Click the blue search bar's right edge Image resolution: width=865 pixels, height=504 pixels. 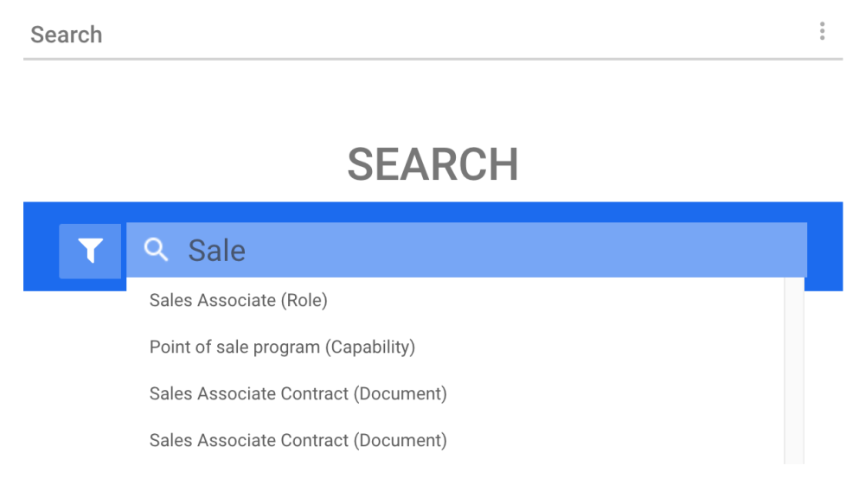pyautogui.click(x=824, y=247)
